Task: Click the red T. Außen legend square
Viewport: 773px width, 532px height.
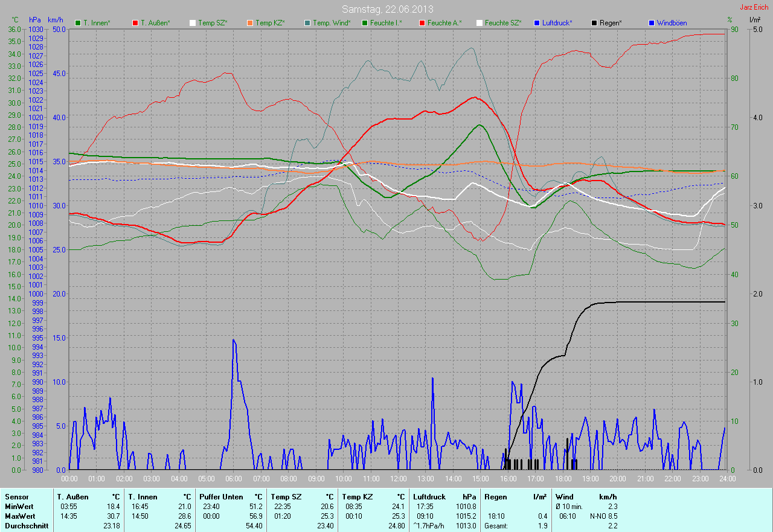Action: point(135,23)
